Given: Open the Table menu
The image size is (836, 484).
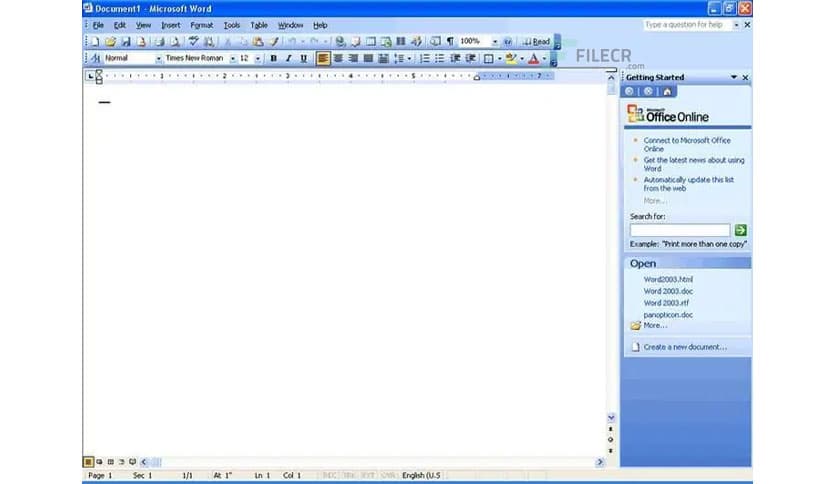Looking at the screenshot, I should [x=259, y=25].
